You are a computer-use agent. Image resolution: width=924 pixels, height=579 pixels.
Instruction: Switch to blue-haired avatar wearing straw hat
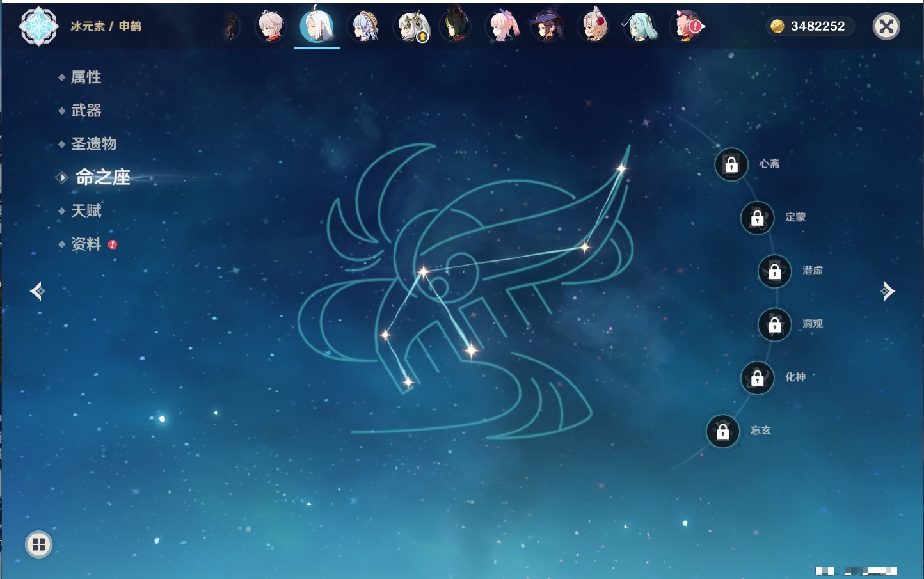tap(364, 26)
